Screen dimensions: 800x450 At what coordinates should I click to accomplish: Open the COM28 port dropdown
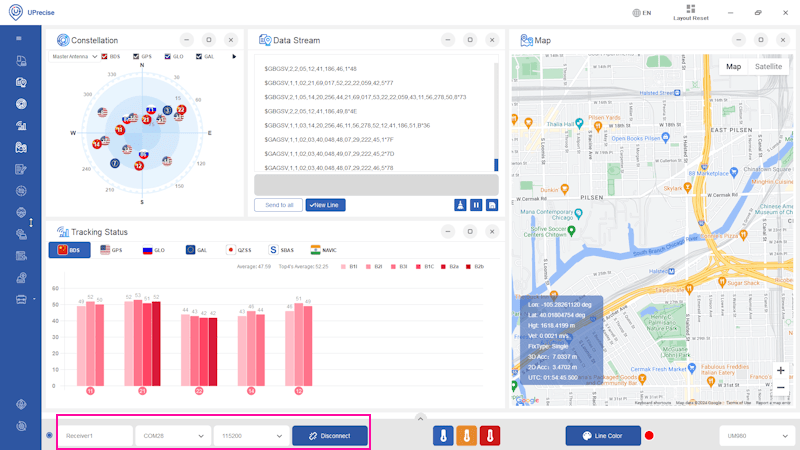coord(172,436)
